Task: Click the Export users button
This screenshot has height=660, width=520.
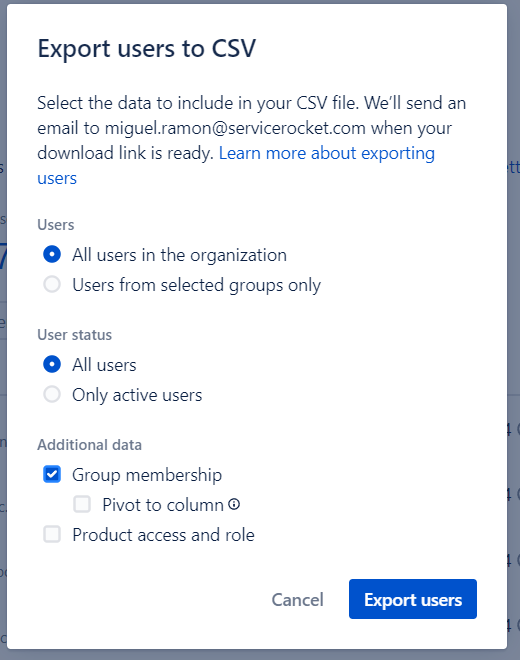Action: tap(413, 599)
